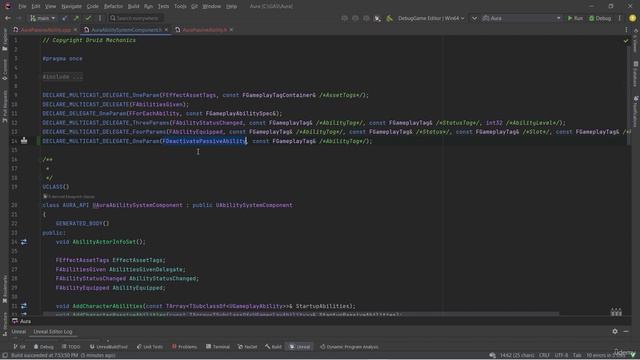The height and width of the screenshot is (360, 640).
Task: Click the yellow avatar icon top right
Action: click(632, 18)
